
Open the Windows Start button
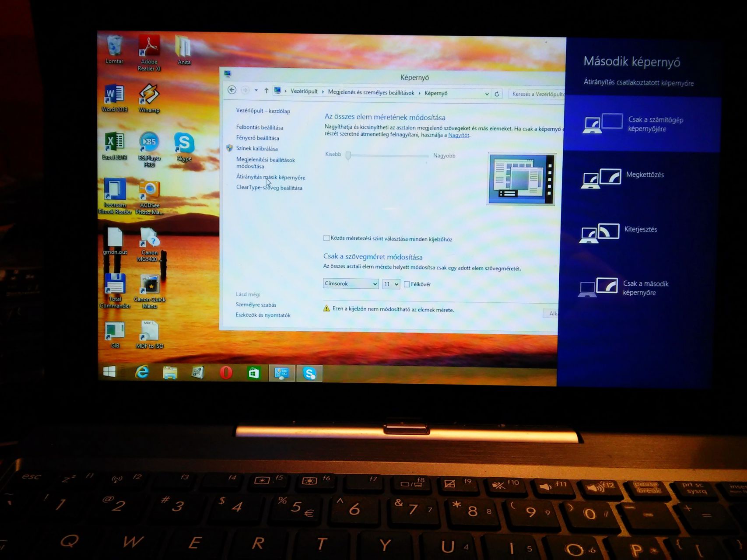(x=109, y=372)
